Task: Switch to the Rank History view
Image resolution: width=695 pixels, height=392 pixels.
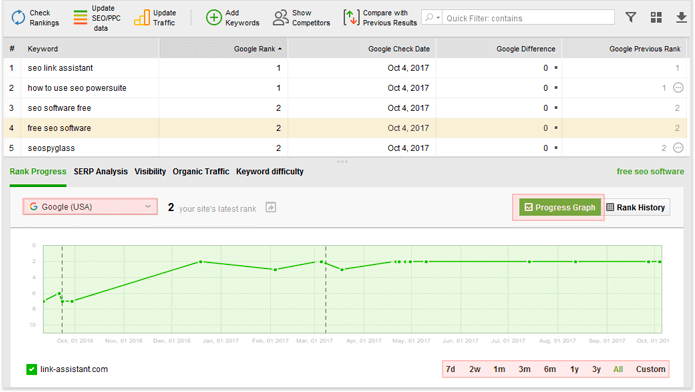Action: (636, 207)
